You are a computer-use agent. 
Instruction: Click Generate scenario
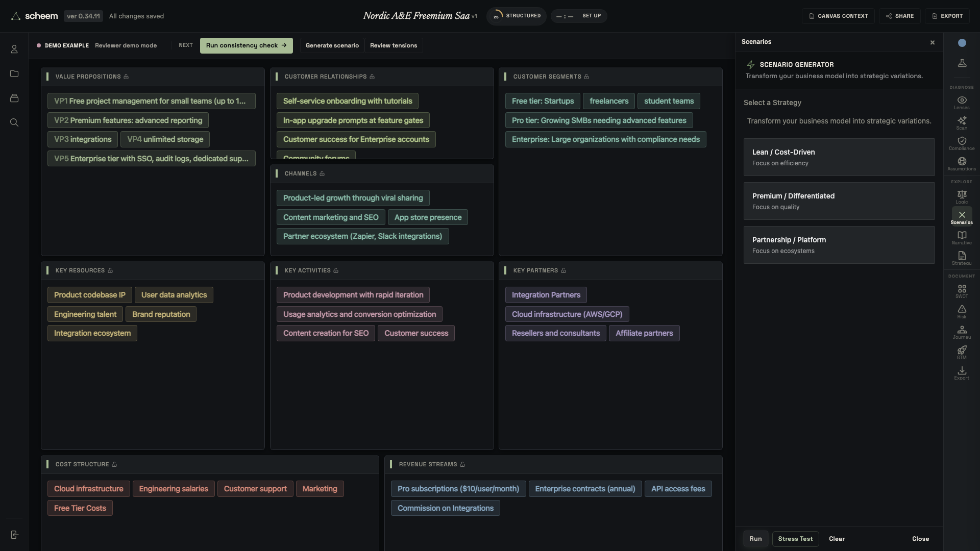332,45
